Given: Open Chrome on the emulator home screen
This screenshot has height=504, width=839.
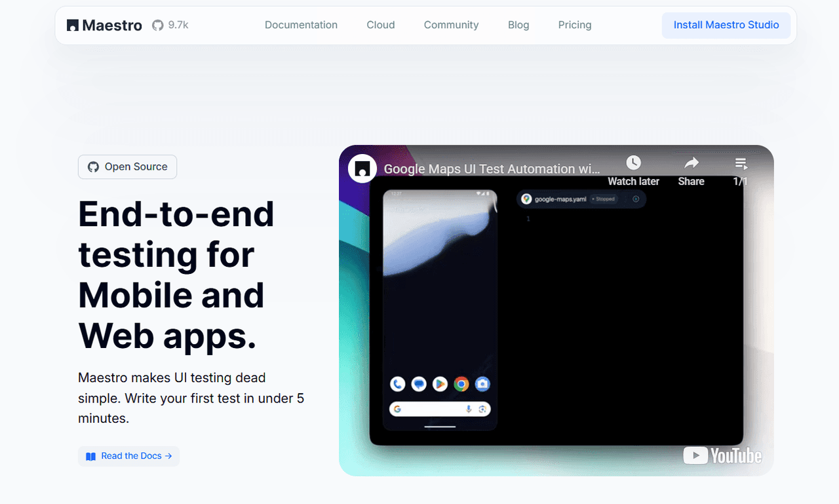Looking at the screenshot, I should (461, 384).
